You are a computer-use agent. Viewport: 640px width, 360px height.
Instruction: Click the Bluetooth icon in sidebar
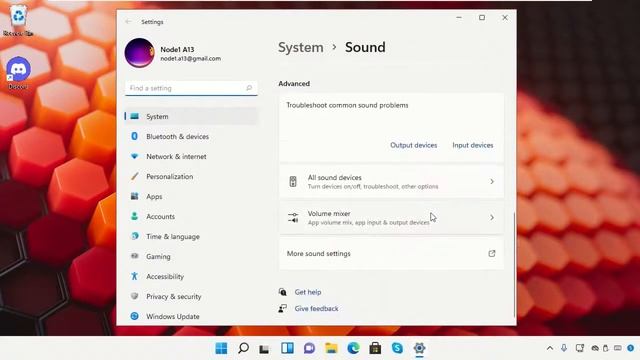point(134,136)
